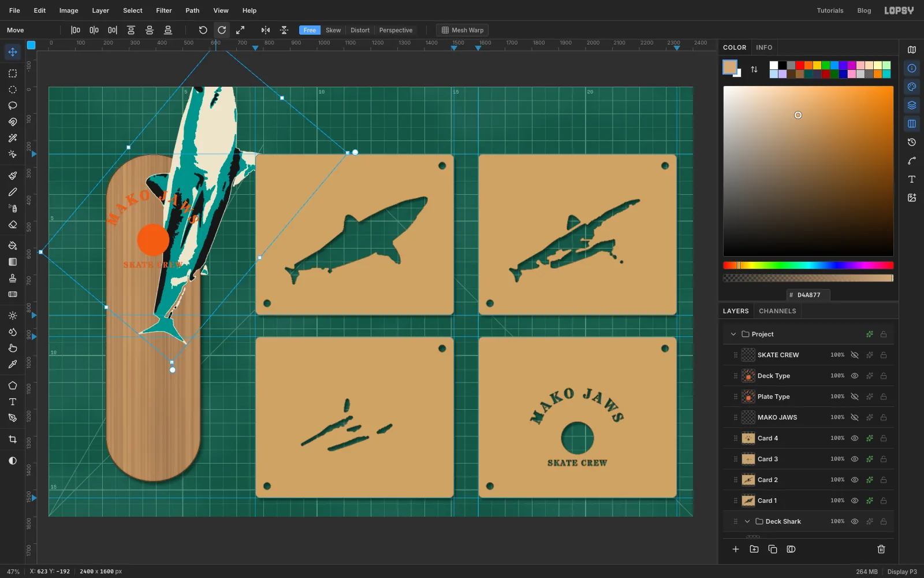Add a new layer with plus icon
The height and width of the screenshot is (578, 924).
pyautogui.click(x=736, y=549)
